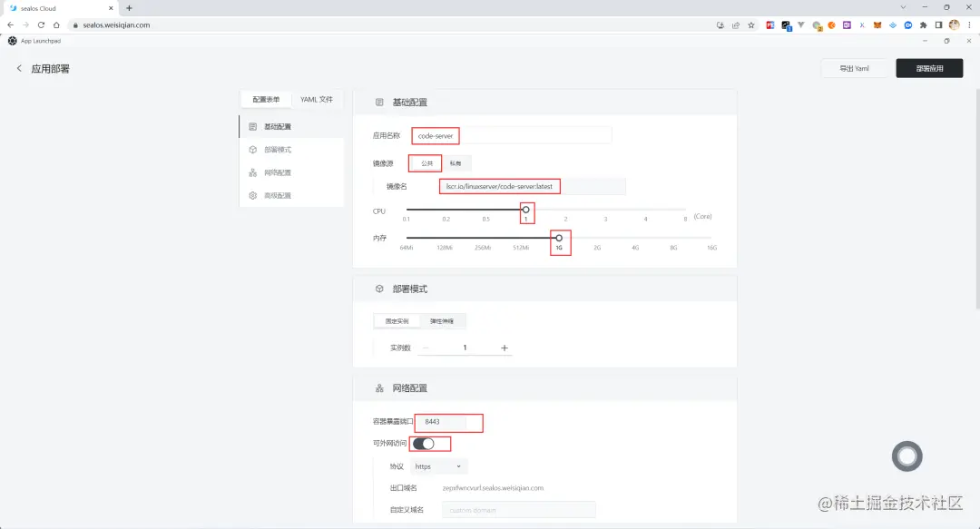Open the tab search chevron in the title bar
The image size is (980, 529).
point(903,7)
